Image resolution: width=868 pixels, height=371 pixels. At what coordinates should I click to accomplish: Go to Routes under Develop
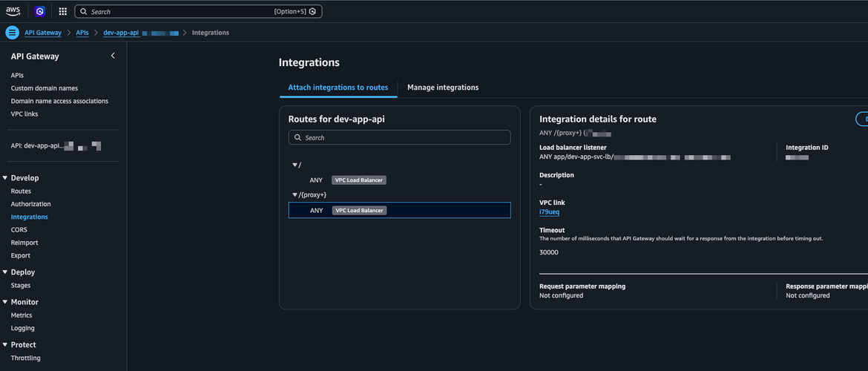[21, 191]
